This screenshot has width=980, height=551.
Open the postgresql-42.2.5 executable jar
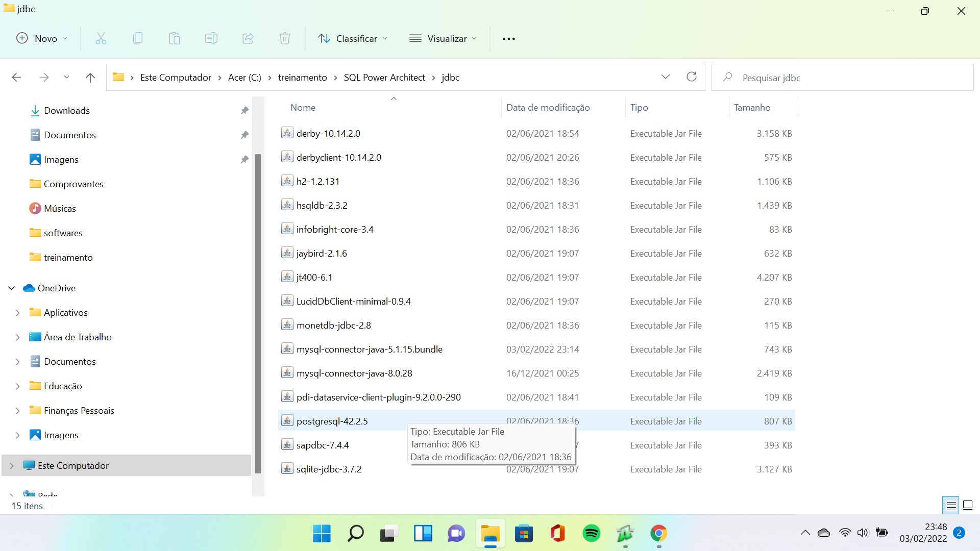point(332,420)
